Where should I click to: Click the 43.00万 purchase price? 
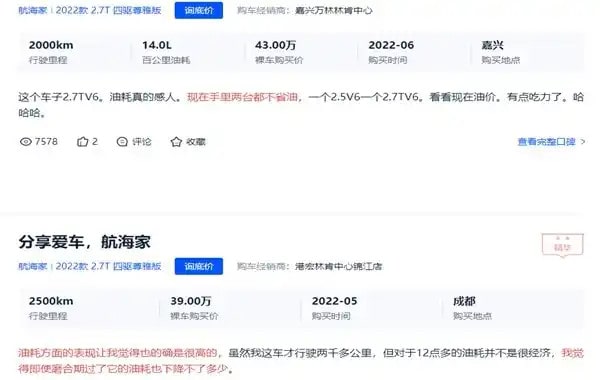click(276, 45)
